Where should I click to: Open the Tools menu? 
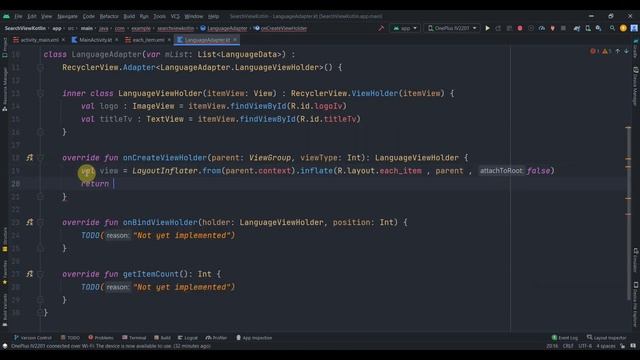(159, 16)
